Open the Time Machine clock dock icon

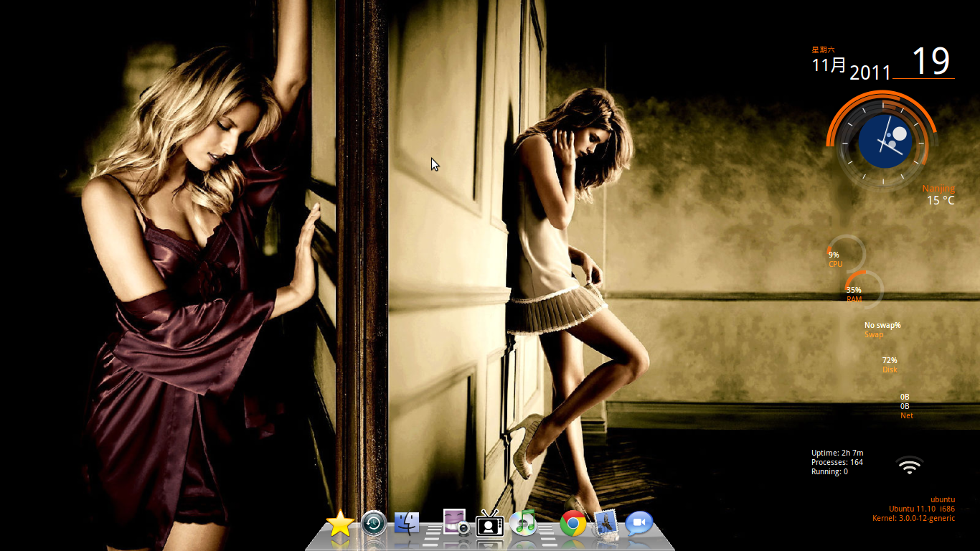[x=374, y=524]
